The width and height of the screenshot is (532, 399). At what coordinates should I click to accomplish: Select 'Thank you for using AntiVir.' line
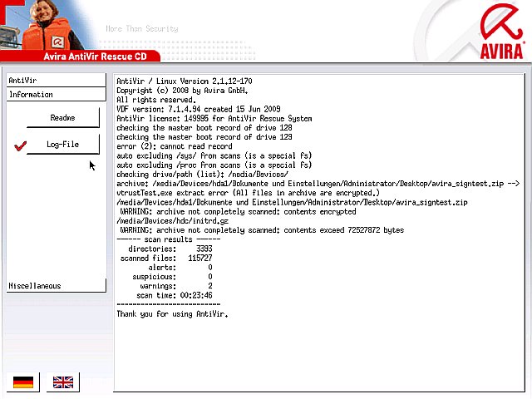(172, 314)
